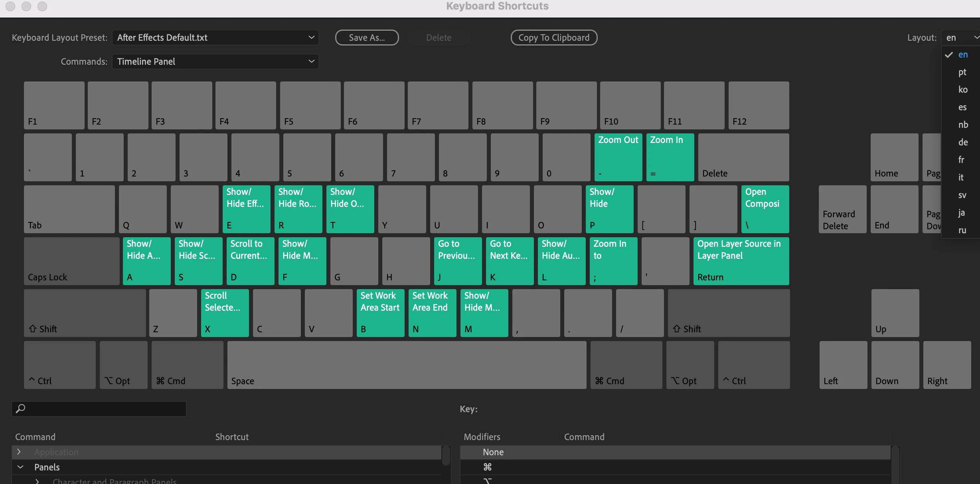Open the Keyboard Layout Preset dropdown
Viewport: 980px width, 484px height.
point(215,38)
